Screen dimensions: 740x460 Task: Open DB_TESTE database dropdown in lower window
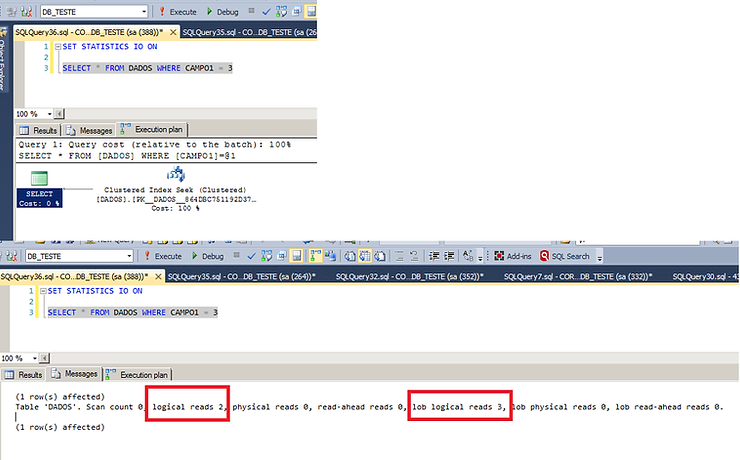point(129,256)
